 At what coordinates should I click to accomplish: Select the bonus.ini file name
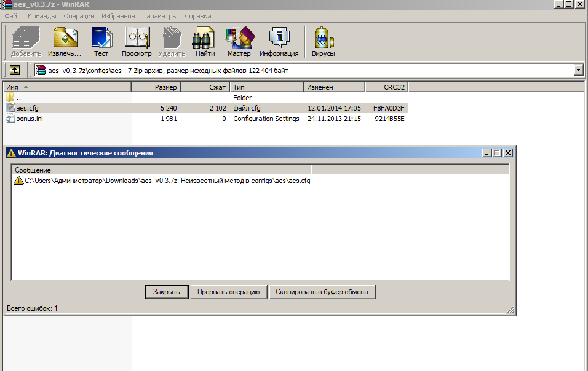click(30, 119)
